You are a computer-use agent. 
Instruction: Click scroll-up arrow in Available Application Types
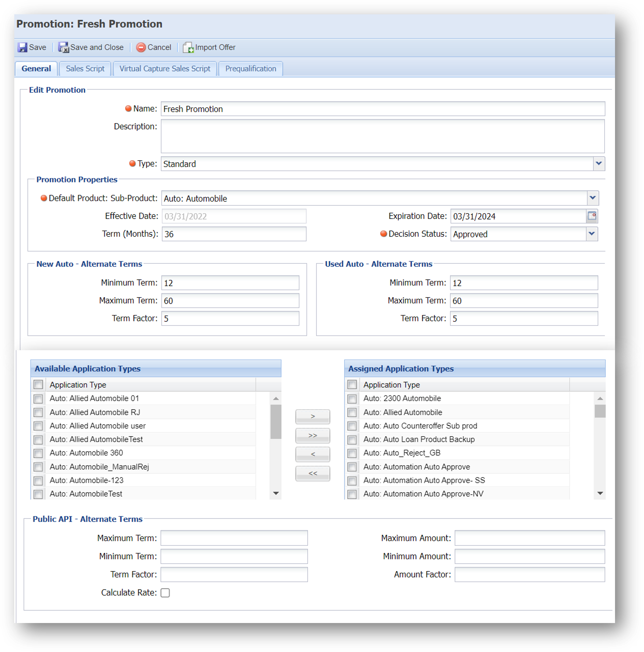point(276,399)
